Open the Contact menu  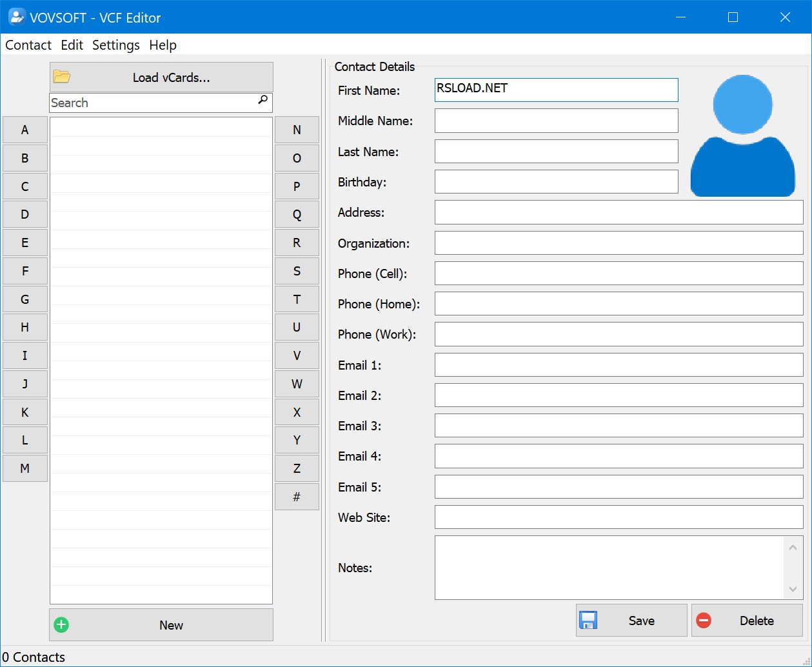click(28, 45)
